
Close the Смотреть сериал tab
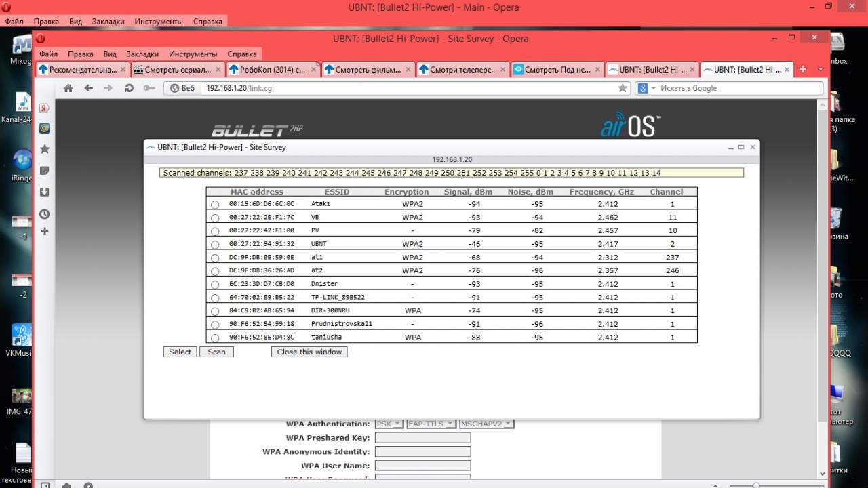pos(218,69)
